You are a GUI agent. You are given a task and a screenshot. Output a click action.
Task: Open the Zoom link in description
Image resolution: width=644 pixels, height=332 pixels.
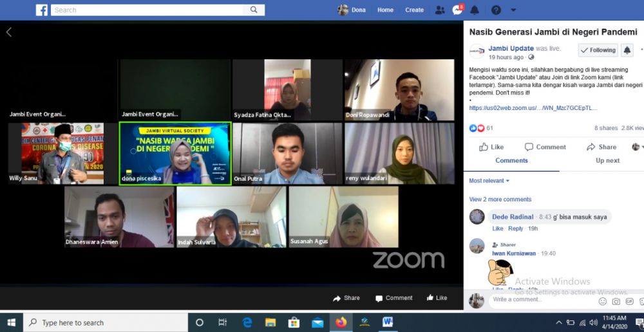coord(533,108)
